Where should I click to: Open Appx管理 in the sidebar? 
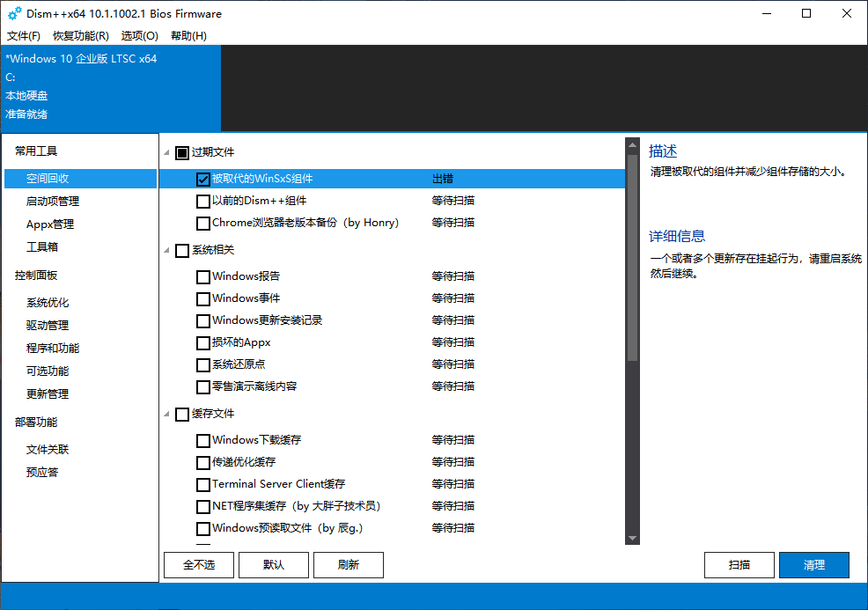point(50,224)
